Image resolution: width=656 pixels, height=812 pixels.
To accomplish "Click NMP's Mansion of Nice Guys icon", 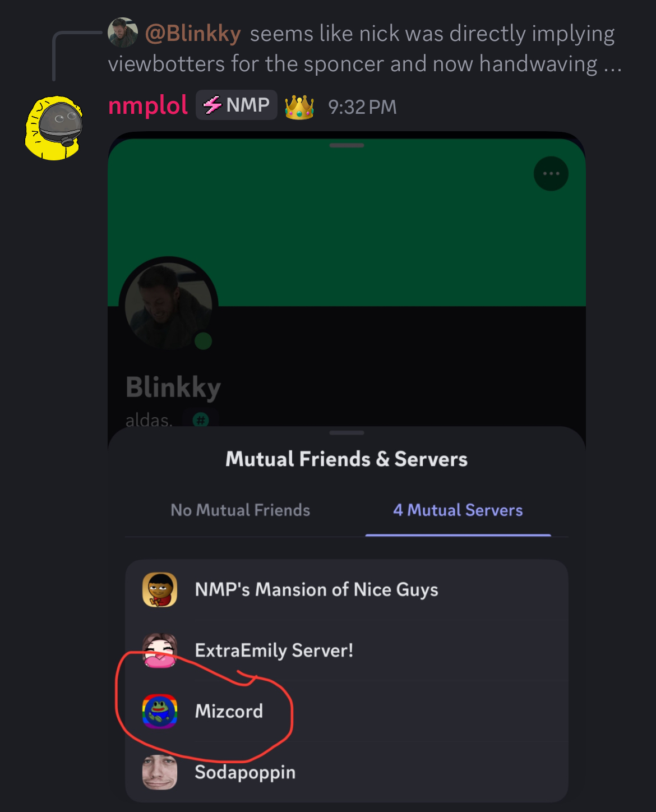I will [x=160, y=589].
